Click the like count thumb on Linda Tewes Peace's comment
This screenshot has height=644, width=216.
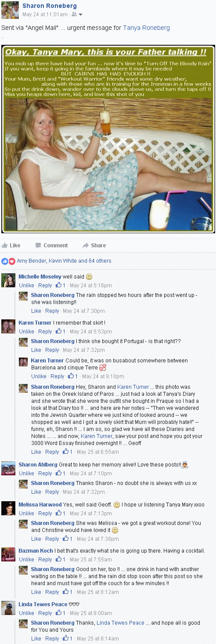[x=58, y=613]
